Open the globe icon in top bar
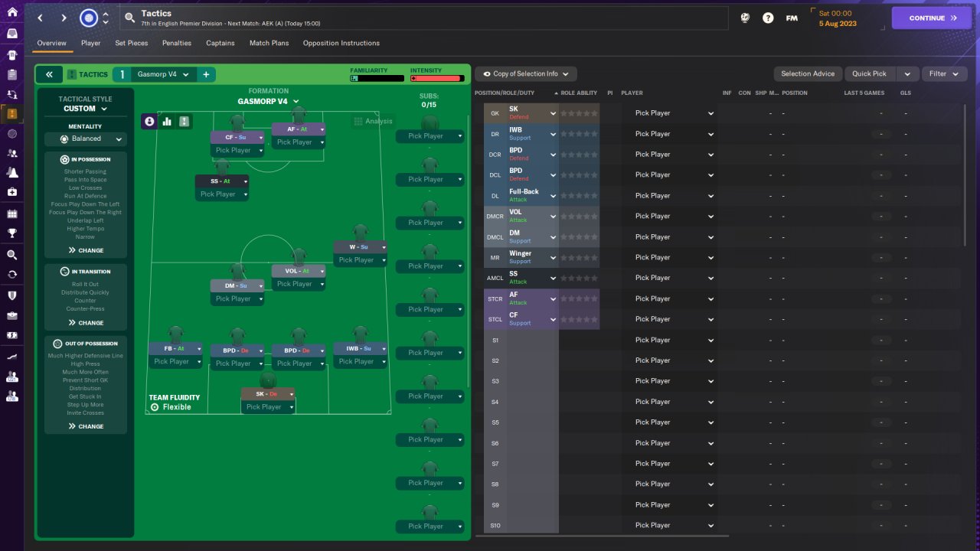Screen dimensions: 980x551 [744, 18]
